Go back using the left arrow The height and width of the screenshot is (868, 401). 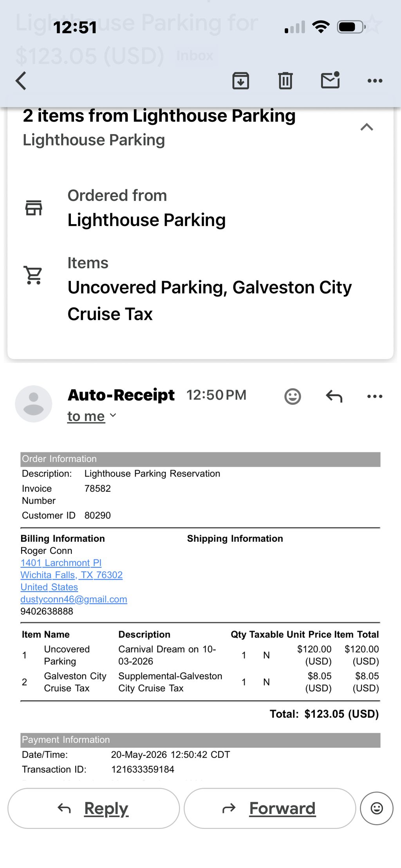coord(21,81)
